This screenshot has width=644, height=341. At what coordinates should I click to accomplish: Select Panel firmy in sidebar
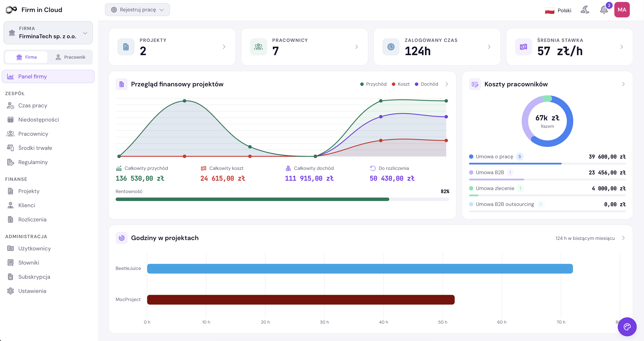tap(48, 76)
